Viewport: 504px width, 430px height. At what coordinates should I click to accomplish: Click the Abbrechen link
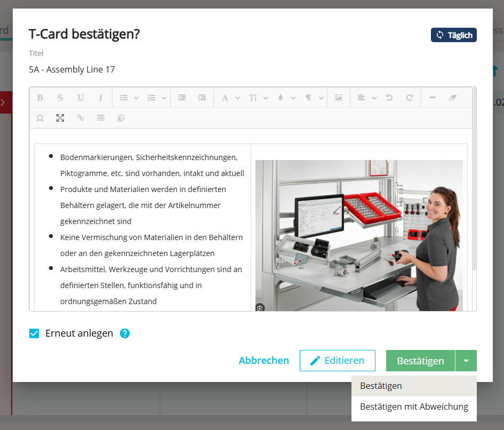point(263,361)
